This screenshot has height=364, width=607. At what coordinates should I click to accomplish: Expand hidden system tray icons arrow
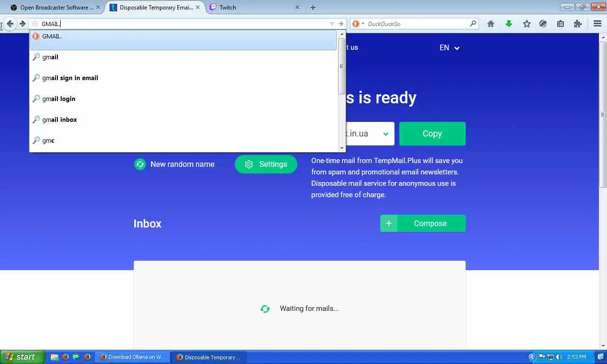click(532, 357)
